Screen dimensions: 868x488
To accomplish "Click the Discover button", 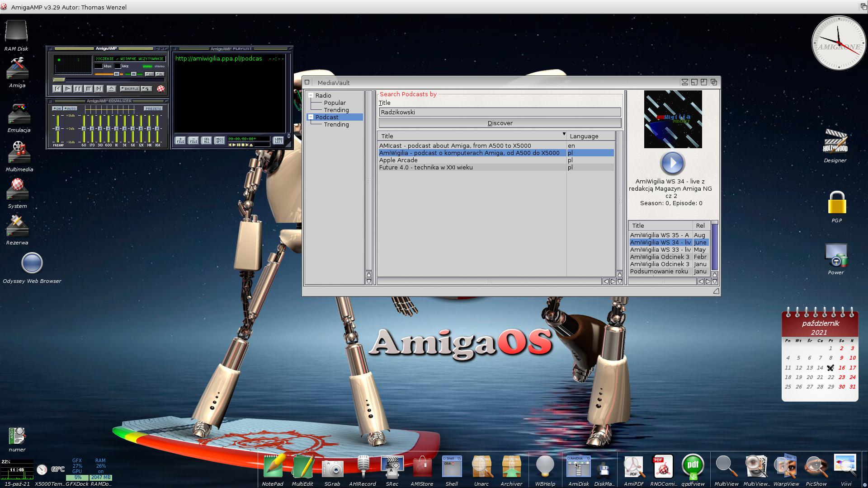I will coord(500,123).
